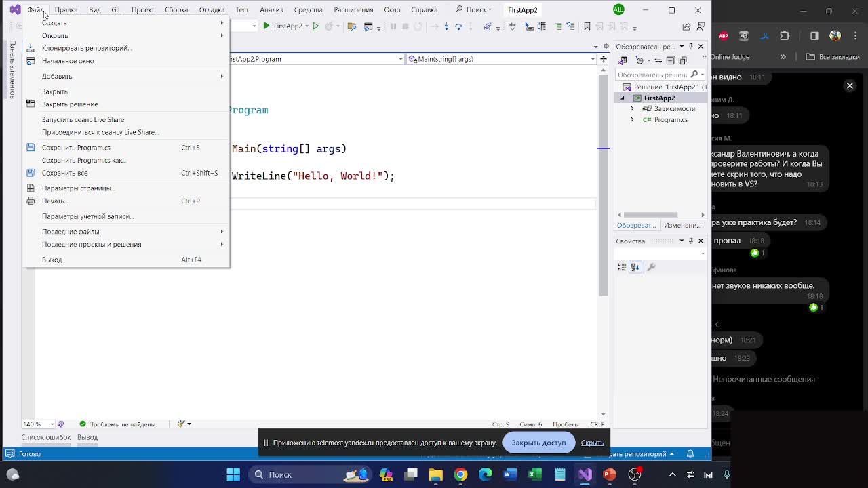Screen dimensions: 868x488
Task: Open the Solution Explorer panel options dropdown
Action: click(682, 46)
